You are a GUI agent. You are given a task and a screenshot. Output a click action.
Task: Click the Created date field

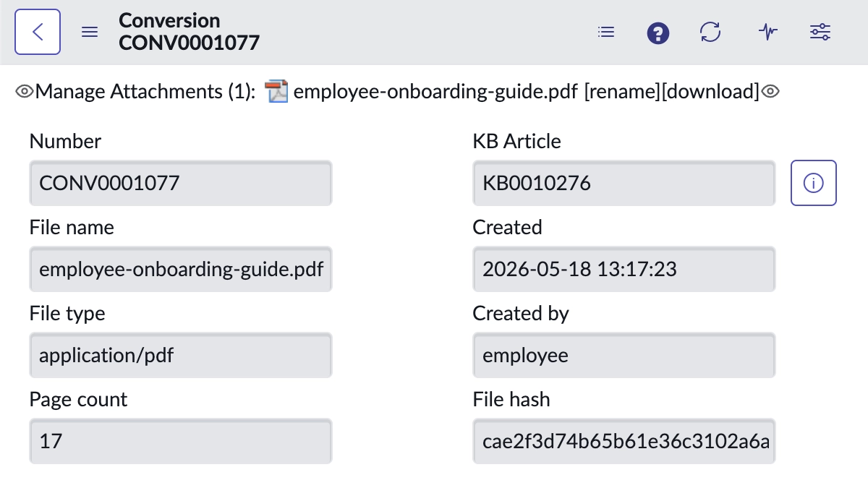[x=624, y=269]
